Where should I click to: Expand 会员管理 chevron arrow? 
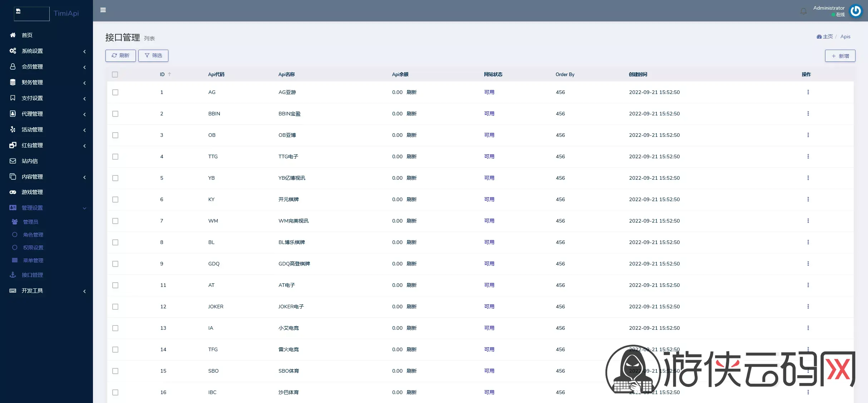click(x=84, y=67)
